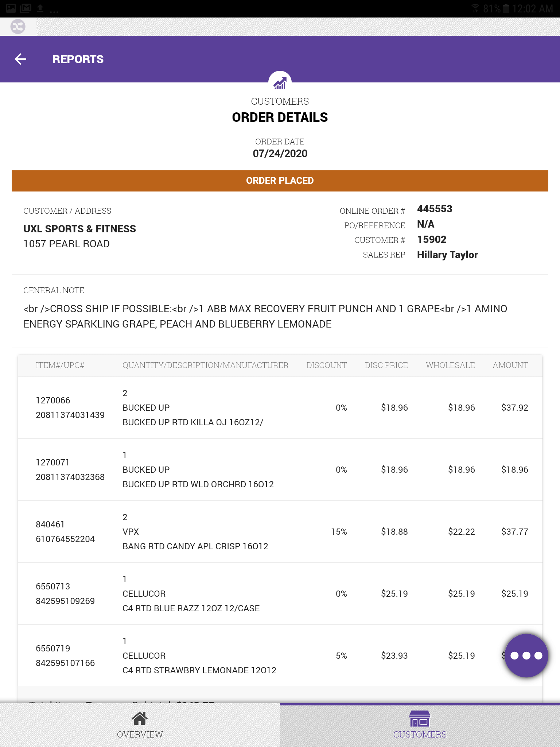Tap the back arrow in the Reports header

coord(20,58)
